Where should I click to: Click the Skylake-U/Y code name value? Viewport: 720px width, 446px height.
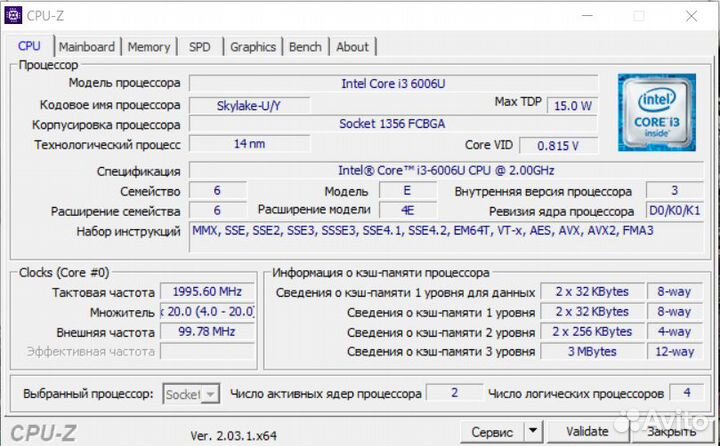[x=249, y=106]
